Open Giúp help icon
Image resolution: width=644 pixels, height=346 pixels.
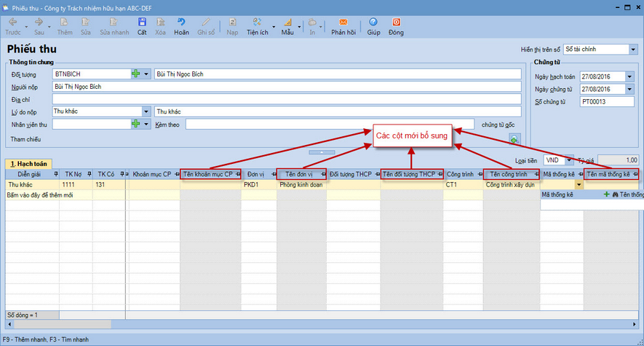(373, 22)
